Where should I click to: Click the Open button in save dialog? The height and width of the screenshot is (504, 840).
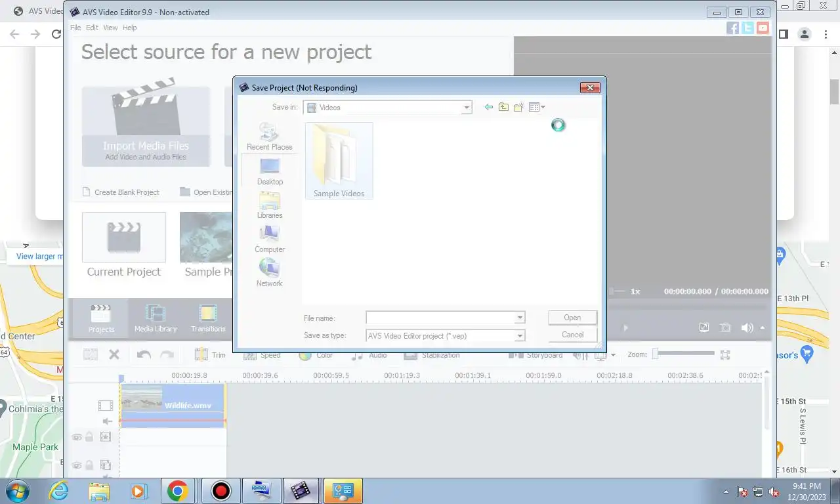[572, 318]
